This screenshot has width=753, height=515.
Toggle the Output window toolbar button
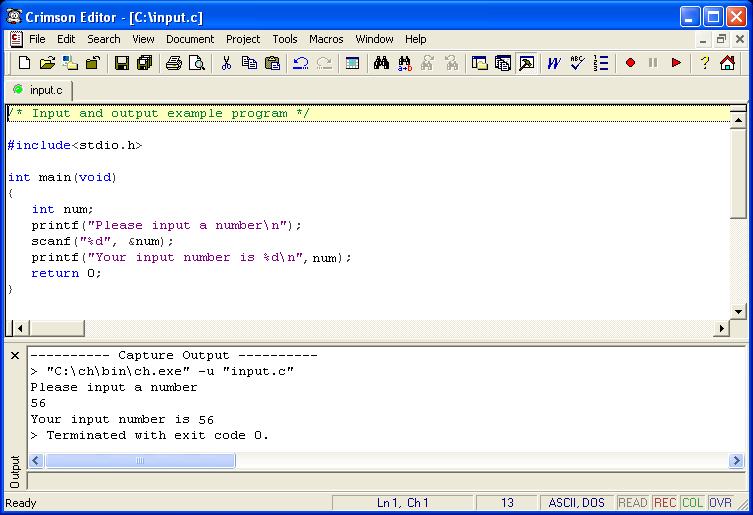(526, 64)
